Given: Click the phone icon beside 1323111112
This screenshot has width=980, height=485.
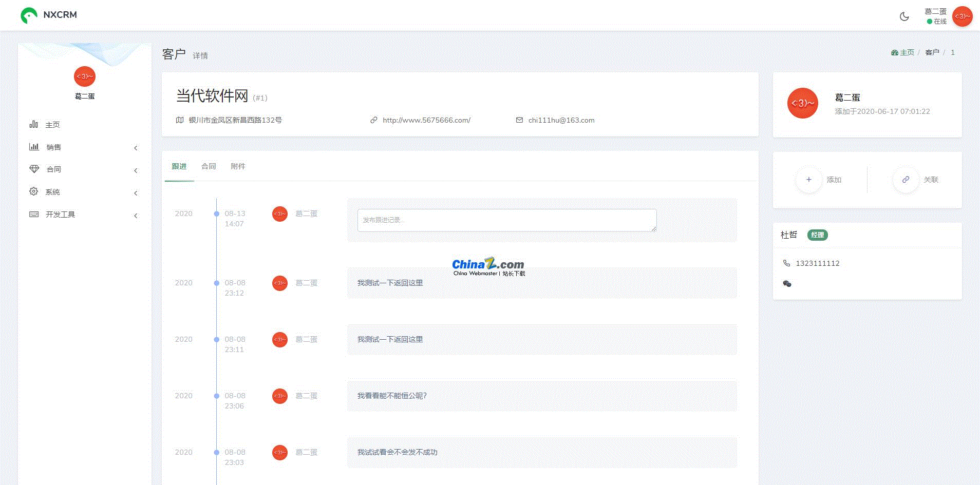Looking at the screenshot, I should point(786,263).
